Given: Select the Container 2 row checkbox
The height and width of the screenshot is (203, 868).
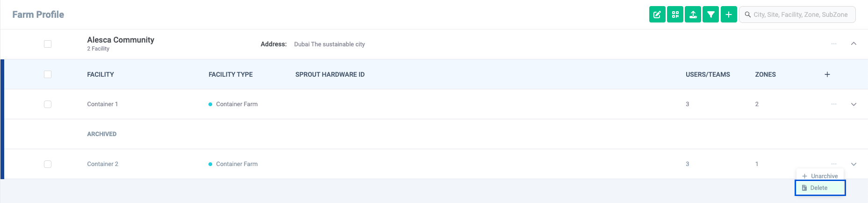Looking at the screenshot, I should tap(48, 164).
